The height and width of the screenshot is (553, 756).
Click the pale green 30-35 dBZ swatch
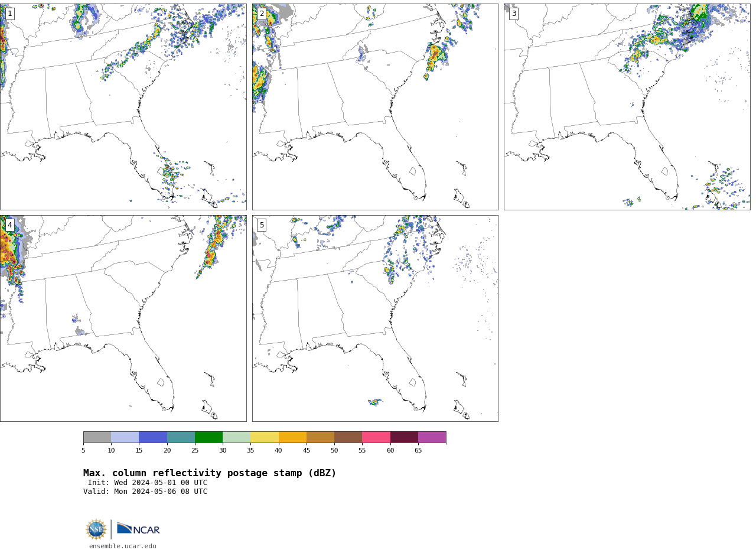click(x=236, y=437)
